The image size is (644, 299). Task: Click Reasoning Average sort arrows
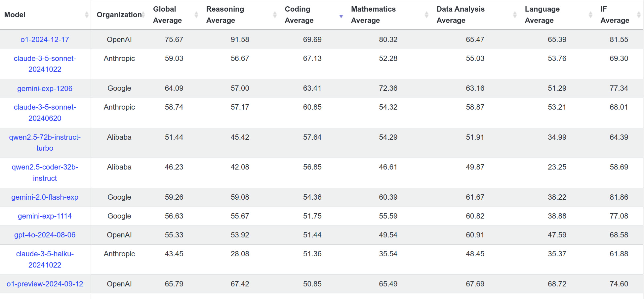tap(275, 15)
